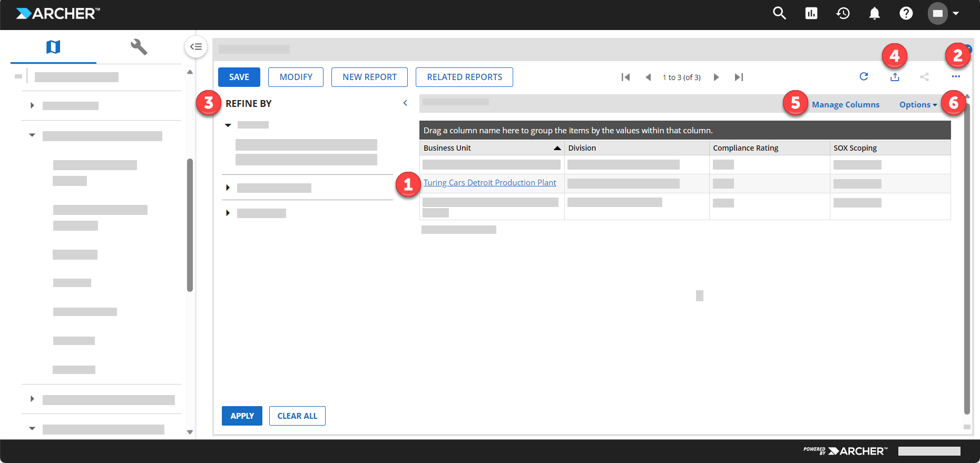Click the share icon in toolbar
Image resolution: width=980 pixels, height=463 pixels.
tap(924, 77)
